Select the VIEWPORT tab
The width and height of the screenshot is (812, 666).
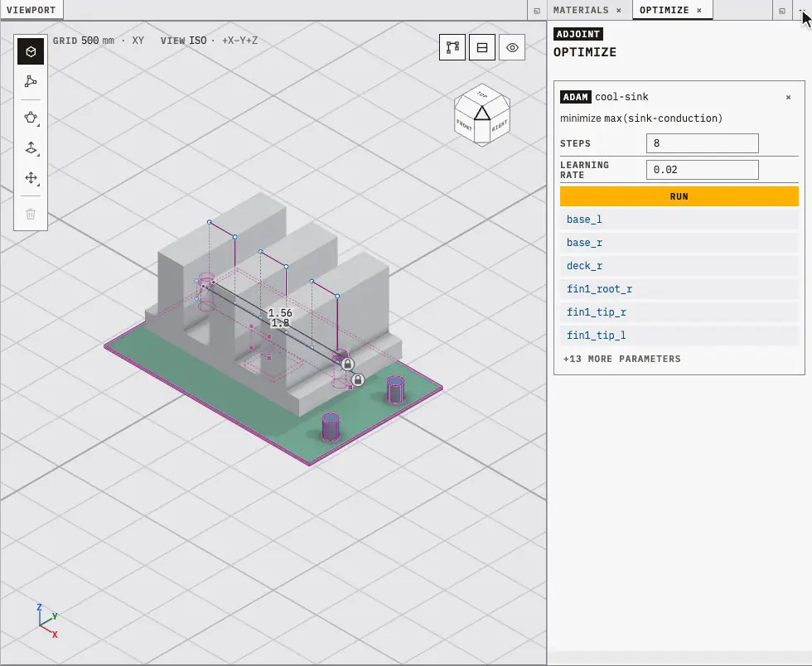tap(31, 10)
